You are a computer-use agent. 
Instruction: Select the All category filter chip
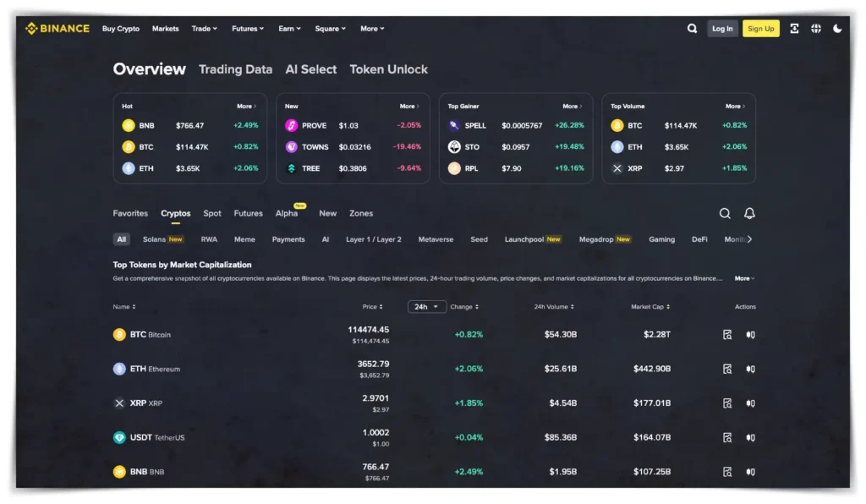[x=122, y=239]
